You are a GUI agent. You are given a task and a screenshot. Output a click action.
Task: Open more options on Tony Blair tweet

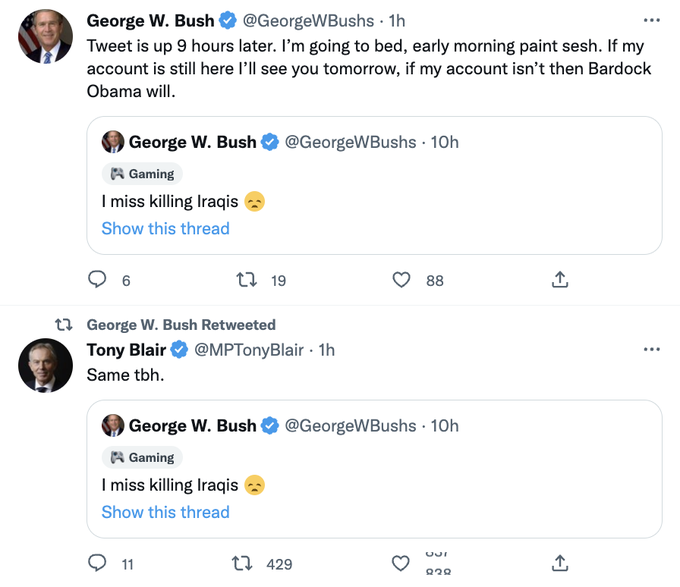[x=652, y=349]
